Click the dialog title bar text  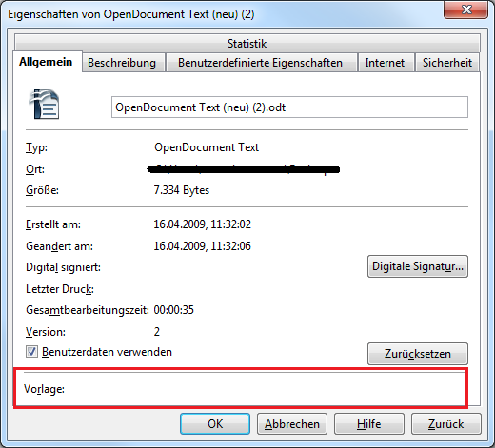[x=131, y=14]
